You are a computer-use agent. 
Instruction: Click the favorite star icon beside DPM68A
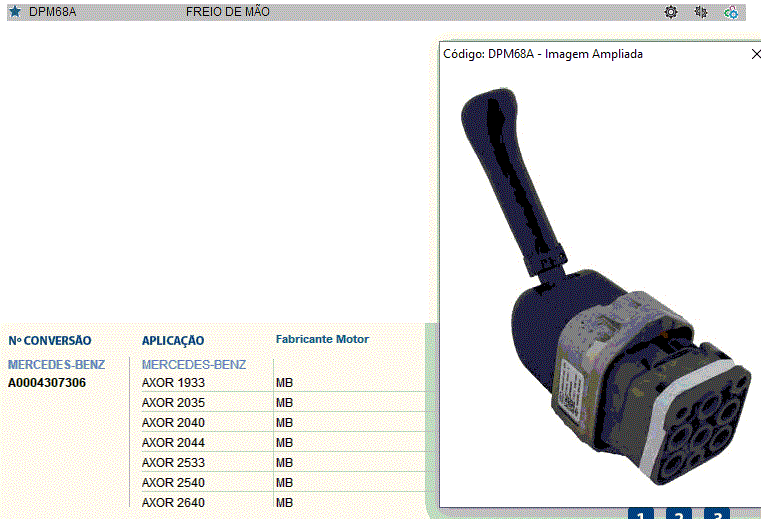[x=15, y=12]
